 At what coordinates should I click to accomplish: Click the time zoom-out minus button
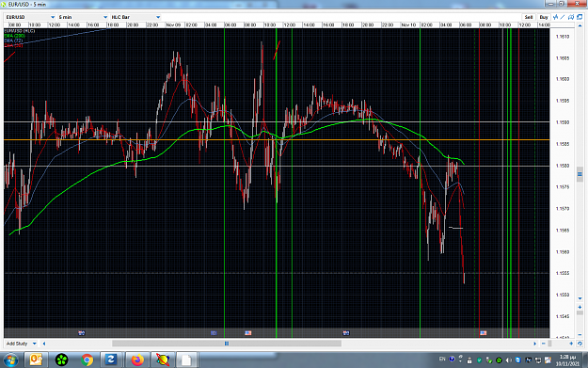(544, 344)
